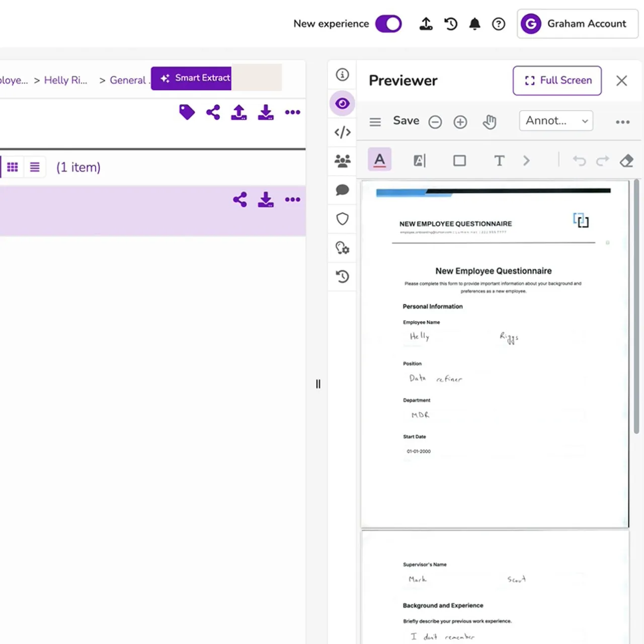Image resolution: width=644 pixels, height=644 pixels.
Task: Zoom out the document preview
Action: point(435,122)
